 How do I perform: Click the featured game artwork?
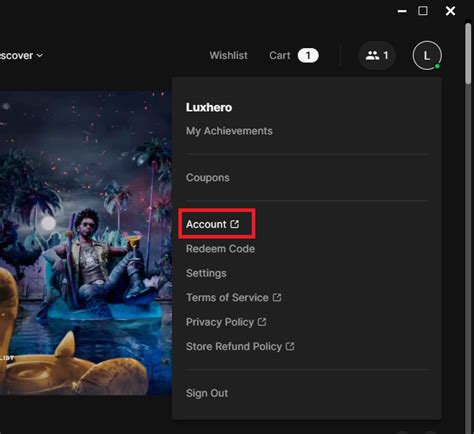pyautogui.click(x=86, y=243)
